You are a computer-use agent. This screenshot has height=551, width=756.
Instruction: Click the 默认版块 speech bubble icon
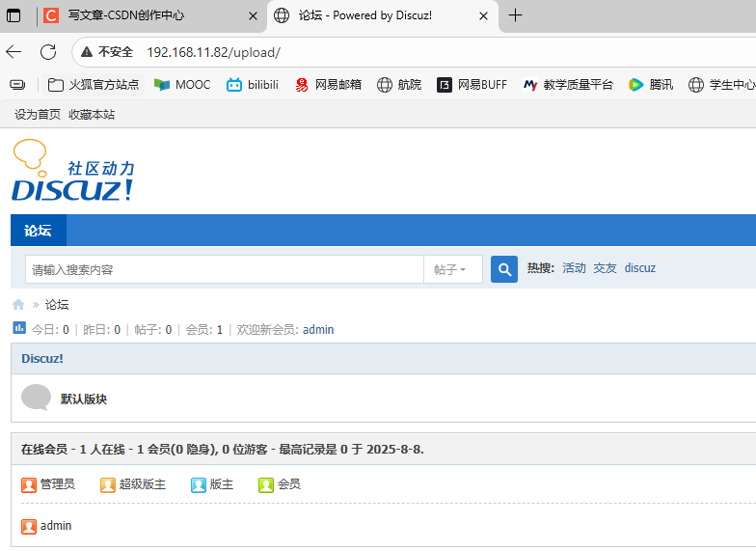[x=37, y=398]
